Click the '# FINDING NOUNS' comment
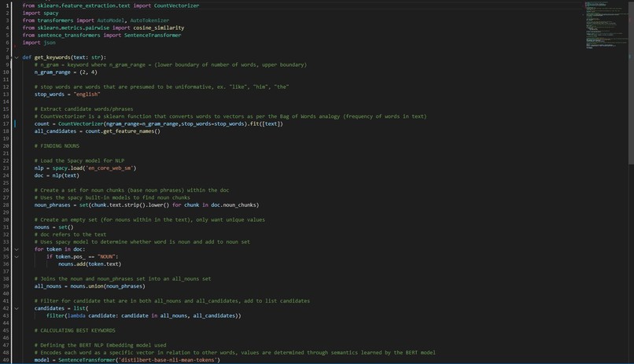Viewport: 634px width, 364px height. tap(57, 146)
